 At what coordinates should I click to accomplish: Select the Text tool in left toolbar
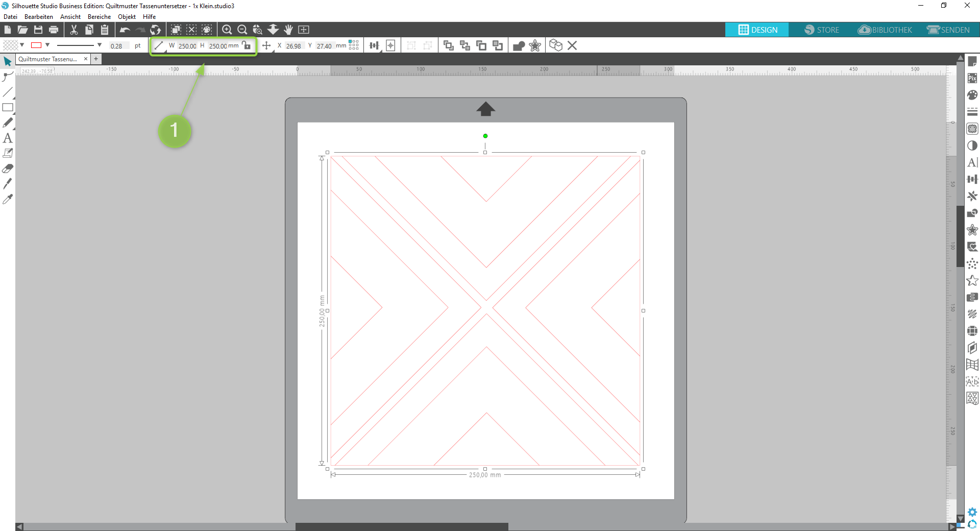pos(8,138)
